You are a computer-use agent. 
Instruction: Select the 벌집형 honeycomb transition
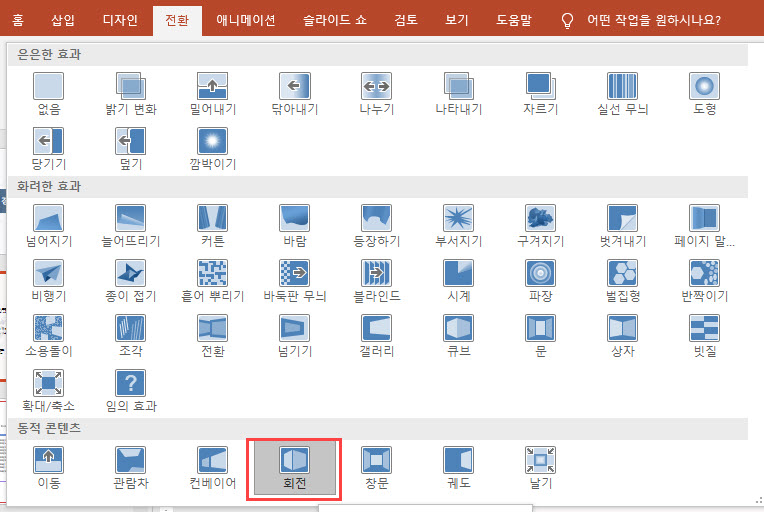[x=622, y=281]
